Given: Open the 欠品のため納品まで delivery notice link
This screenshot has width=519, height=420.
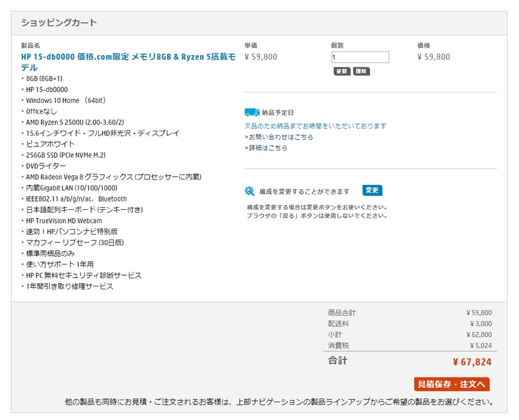Looking at the screenshot, I should click(x=315, y=126).
